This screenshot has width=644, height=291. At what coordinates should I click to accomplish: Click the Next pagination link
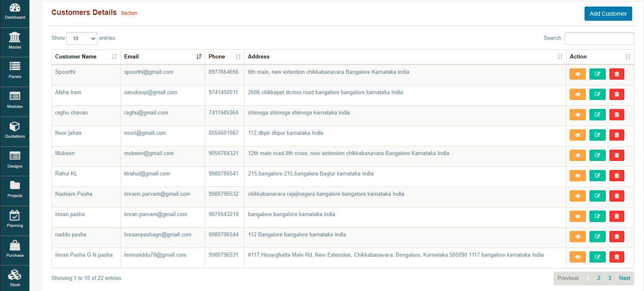624,278
